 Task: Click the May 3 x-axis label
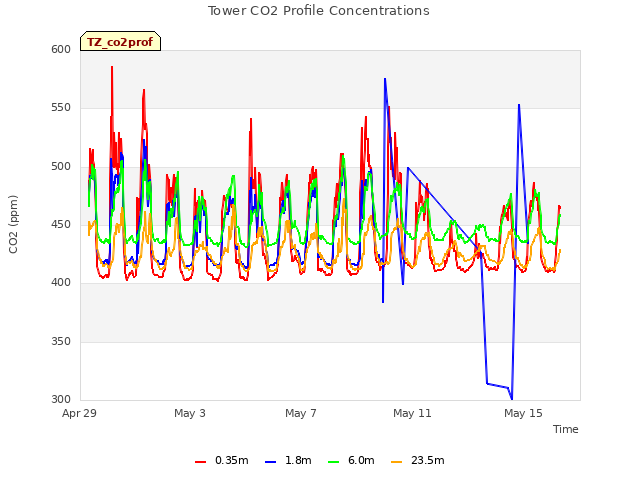[190, 413]
